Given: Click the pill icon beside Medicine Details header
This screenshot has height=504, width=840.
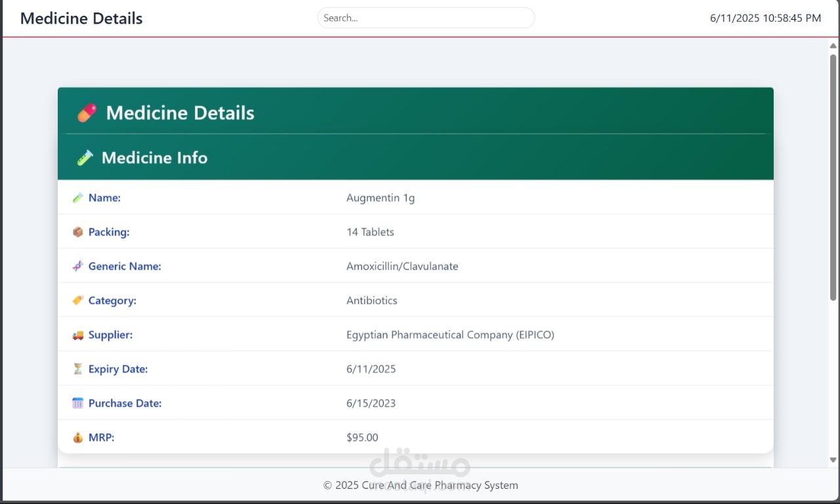Looking at the screenshot, I should click(x=87, y=113).
